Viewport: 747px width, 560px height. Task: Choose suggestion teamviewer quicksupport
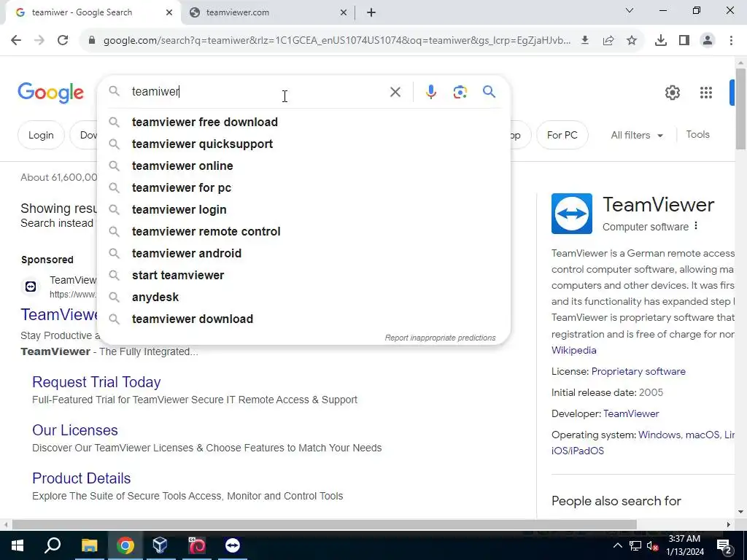click(x=304, y=144)
